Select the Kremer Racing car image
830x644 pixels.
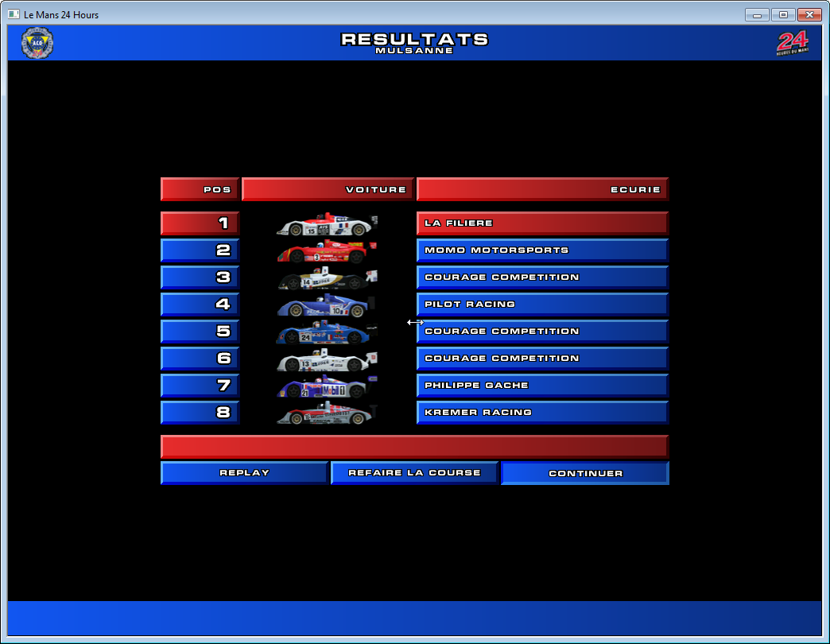click(327, 413)
